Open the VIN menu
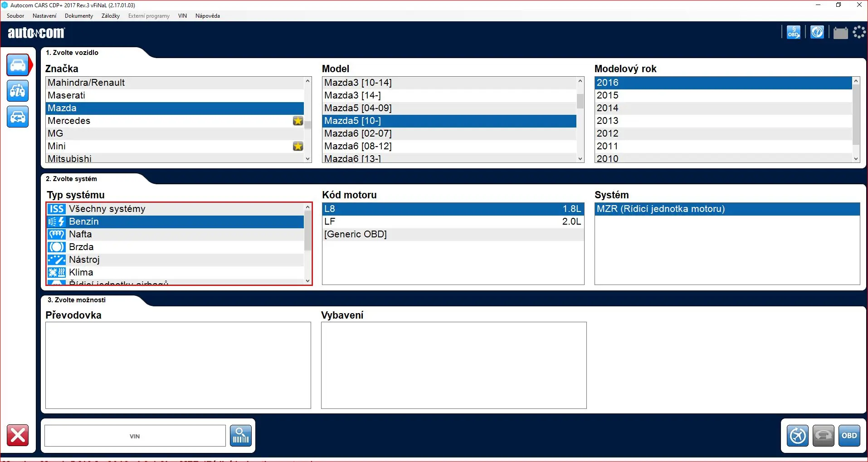 [x=182, y=16]
